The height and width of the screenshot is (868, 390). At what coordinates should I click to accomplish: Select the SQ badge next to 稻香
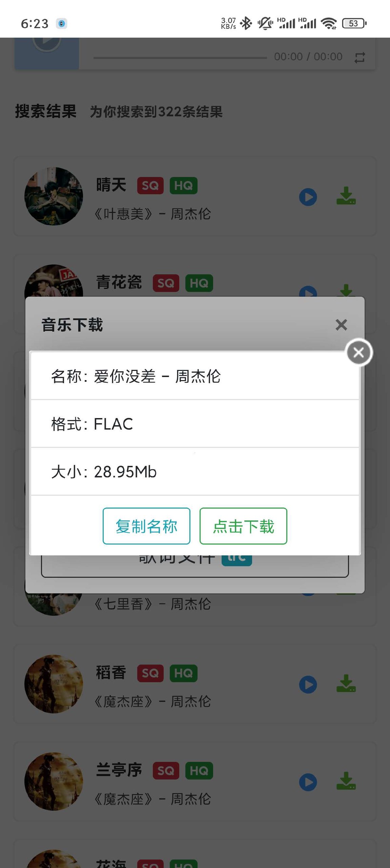coord(150,673)
